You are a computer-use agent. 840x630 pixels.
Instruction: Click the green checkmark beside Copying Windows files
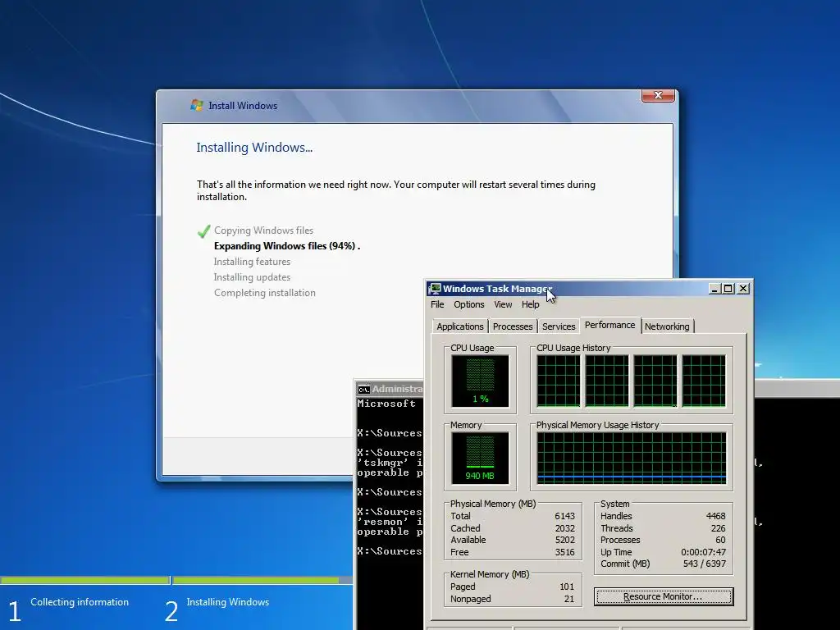203,231
